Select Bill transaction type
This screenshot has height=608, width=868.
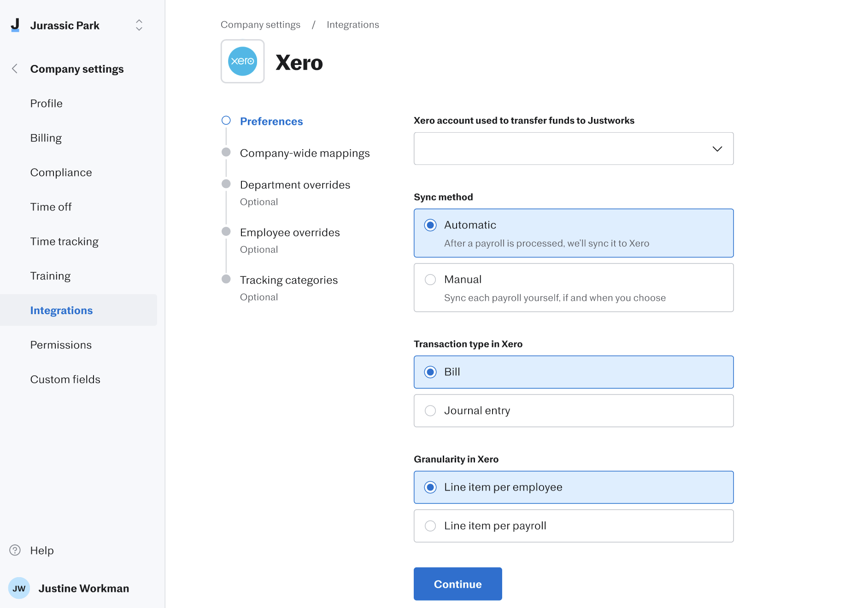pos(574,372)
